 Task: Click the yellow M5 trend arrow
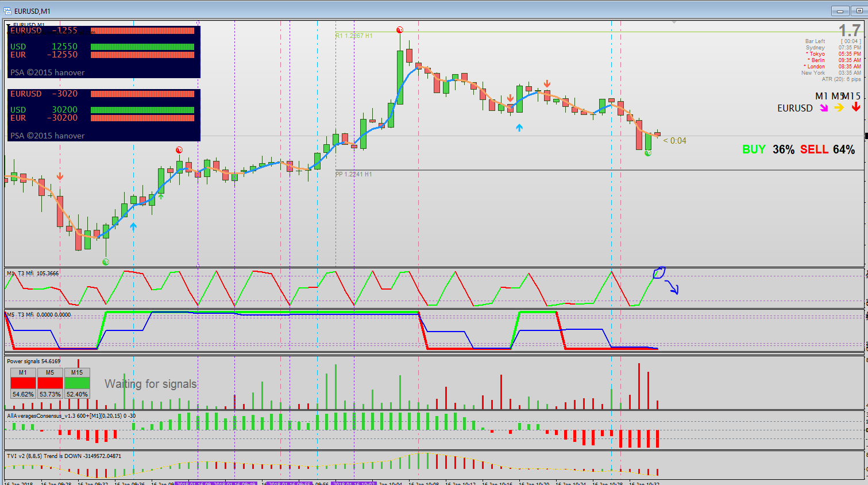coord(839,107)
